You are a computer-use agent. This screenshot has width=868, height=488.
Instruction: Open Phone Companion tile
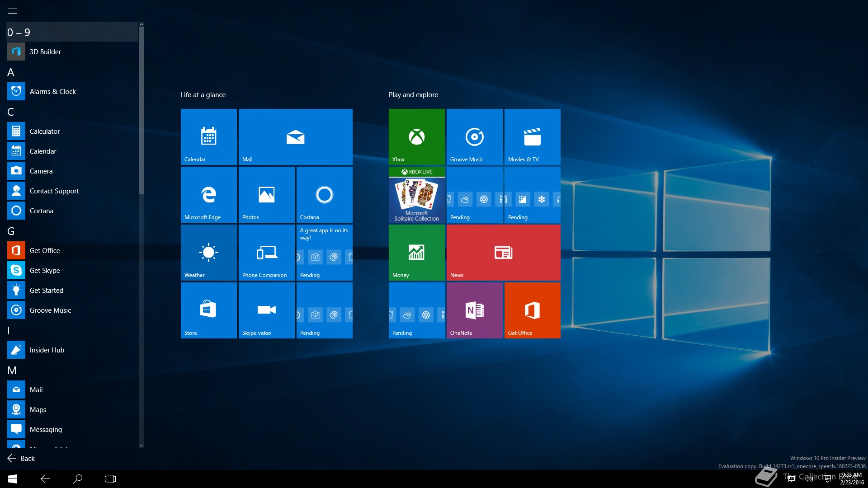pyautogui.click(x=267, y=253)
